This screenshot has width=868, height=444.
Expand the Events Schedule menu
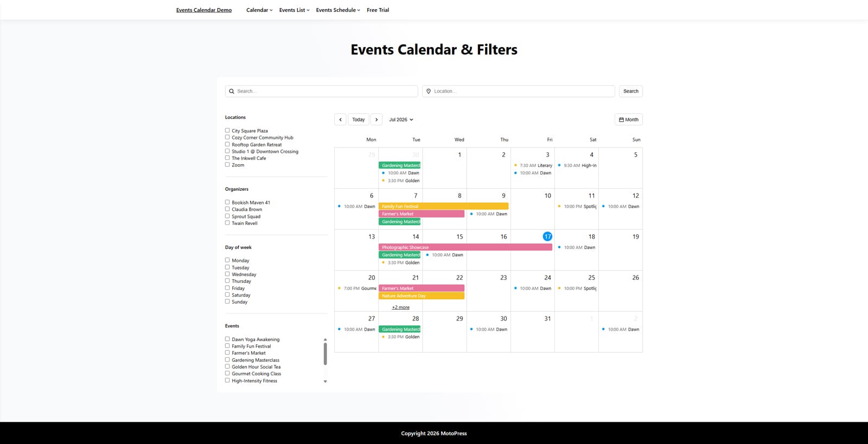tap(338, 10)
